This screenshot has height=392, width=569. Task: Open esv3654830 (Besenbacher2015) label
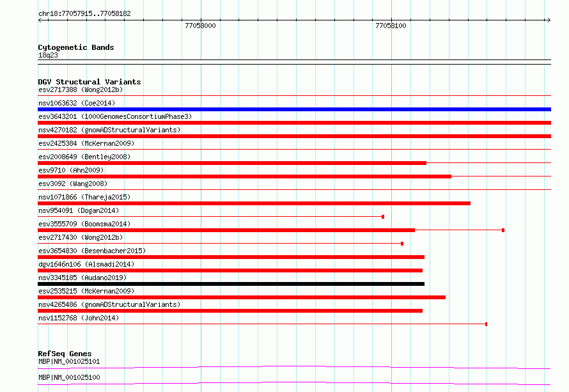point(92,251)
